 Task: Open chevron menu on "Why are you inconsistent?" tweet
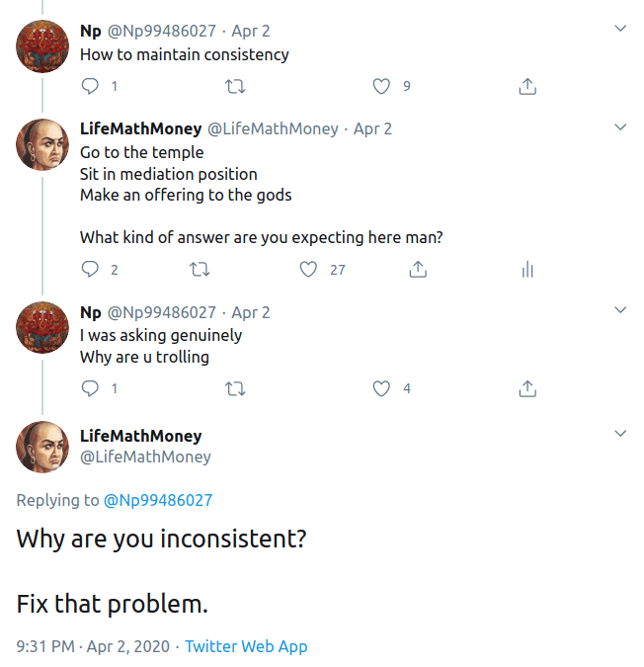point(620,434)
